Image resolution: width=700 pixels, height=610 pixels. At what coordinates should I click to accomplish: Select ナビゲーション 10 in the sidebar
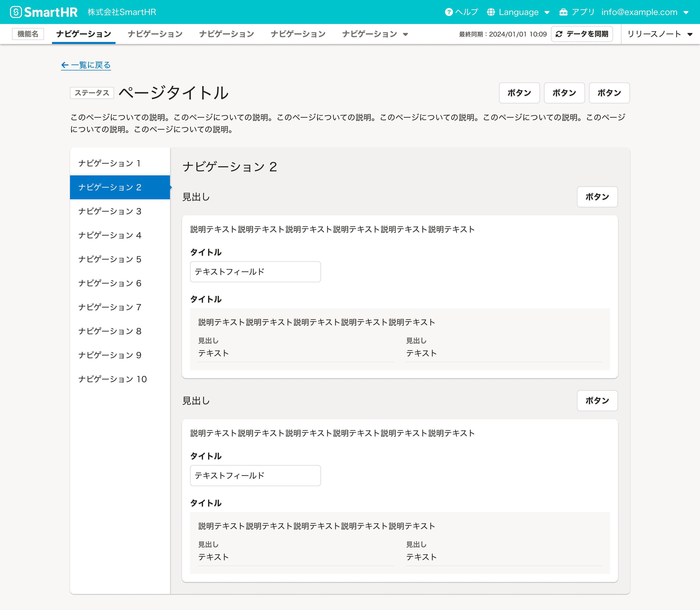tap(112, 379)
